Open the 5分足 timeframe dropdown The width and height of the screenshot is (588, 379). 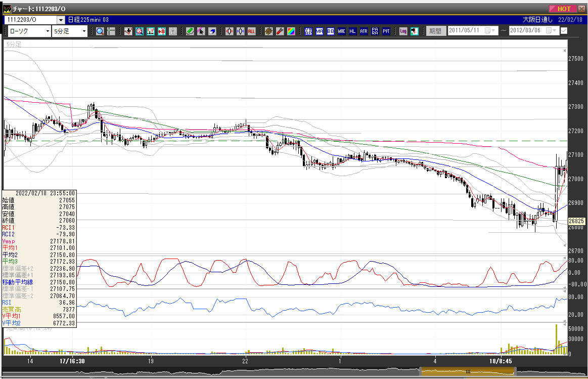coord(84,31)
